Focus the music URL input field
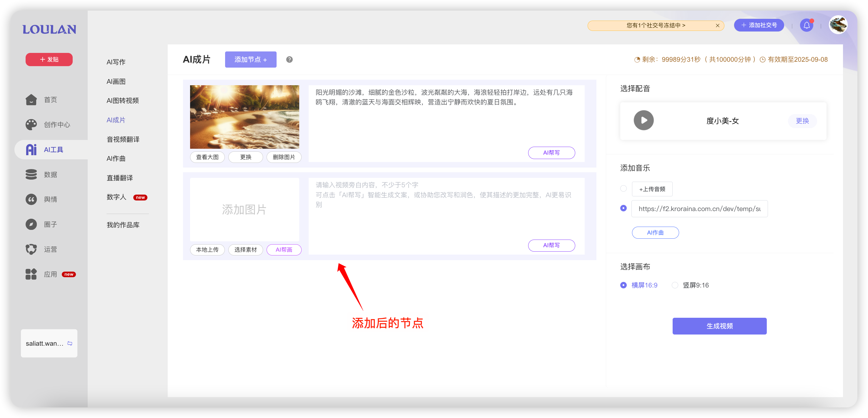Screen dimensions: 868x418 [x=699, y=209]
